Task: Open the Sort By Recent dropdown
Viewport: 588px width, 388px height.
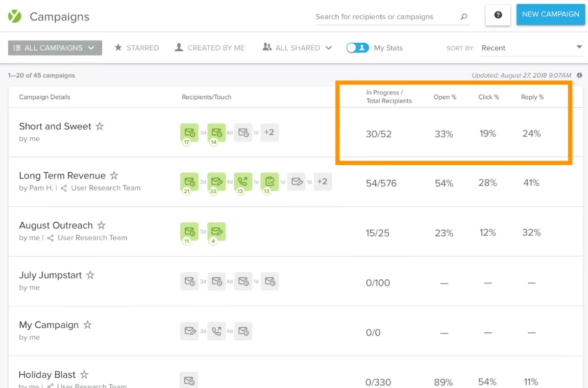Action: click(x=531, y=47)
